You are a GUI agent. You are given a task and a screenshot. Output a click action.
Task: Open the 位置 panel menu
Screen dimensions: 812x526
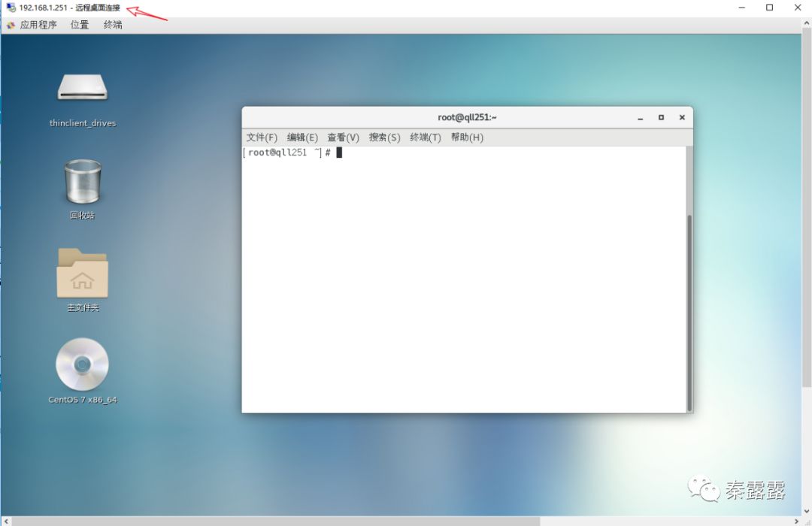click(x=79, y=24)
